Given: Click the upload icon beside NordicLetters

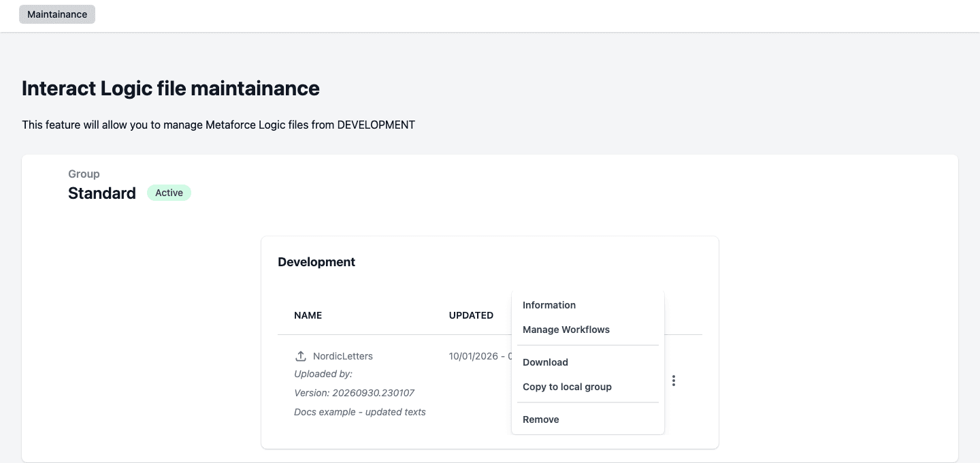Looking at the screenshot, I should pyautogui.click(x=301, y=356).
